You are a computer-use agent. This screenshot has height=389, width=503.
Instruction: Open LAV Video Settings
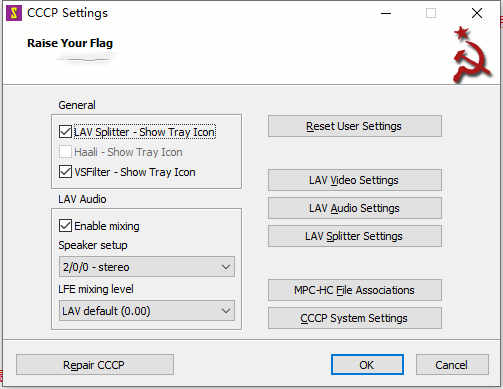[x=355, y=180]
